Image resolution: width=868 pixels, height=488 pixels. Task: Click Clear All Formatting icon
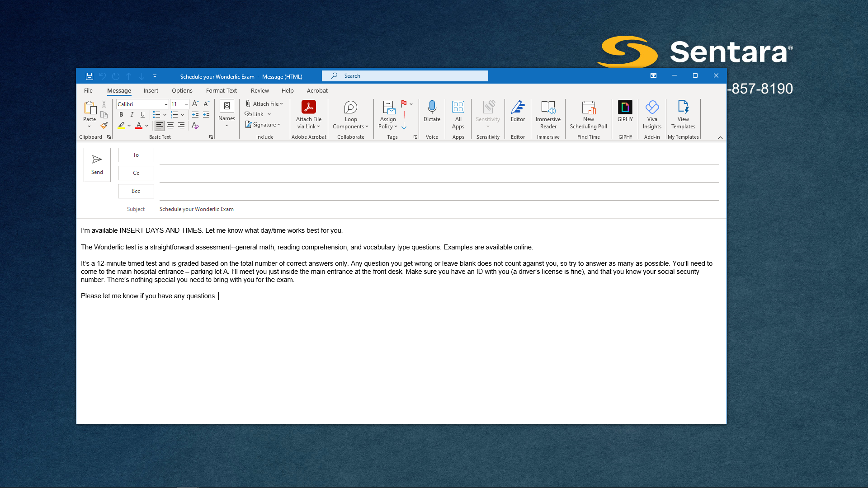click(195, 126)
